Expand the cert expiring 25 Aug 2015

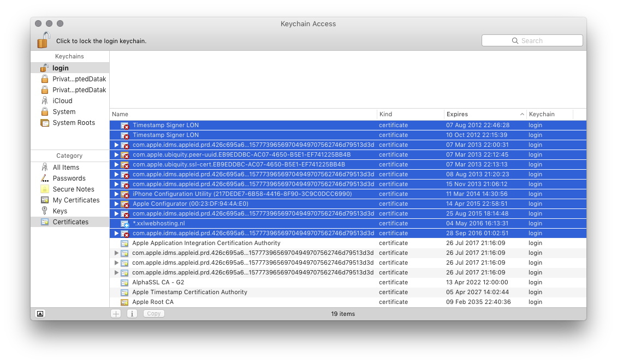point(116,213)
